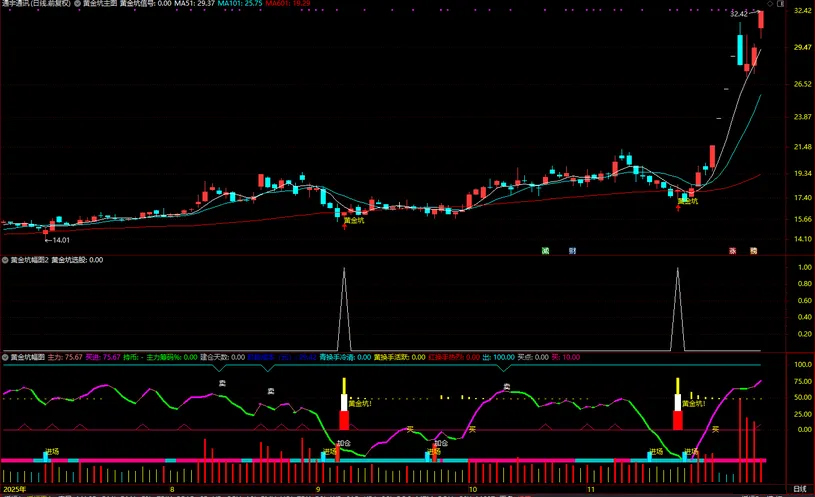Viewport: 815px width, 497px height.
Task: Click the orange 殷 event marker icon
Action: [x=755, y=250]
